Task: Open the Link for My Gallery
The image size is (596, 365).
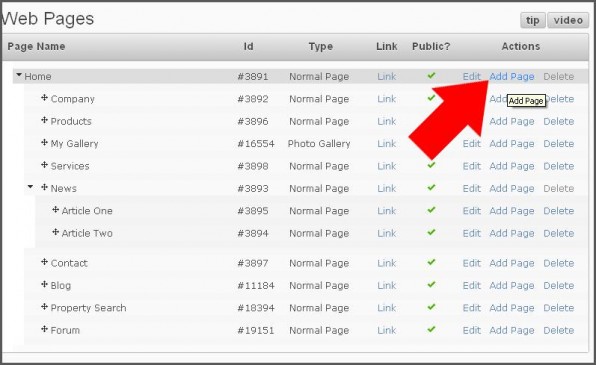Action: [x=387, y=144]
